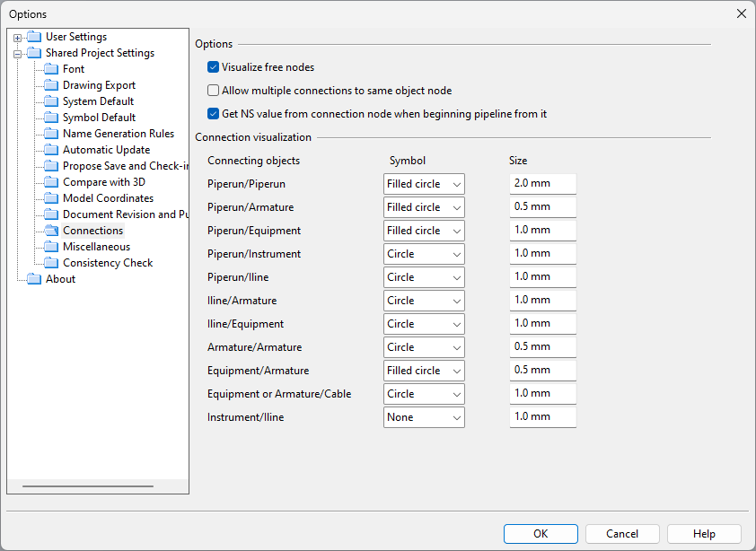Click the Cancel button
The image size is (756, 551).
[x=622, y=534]
